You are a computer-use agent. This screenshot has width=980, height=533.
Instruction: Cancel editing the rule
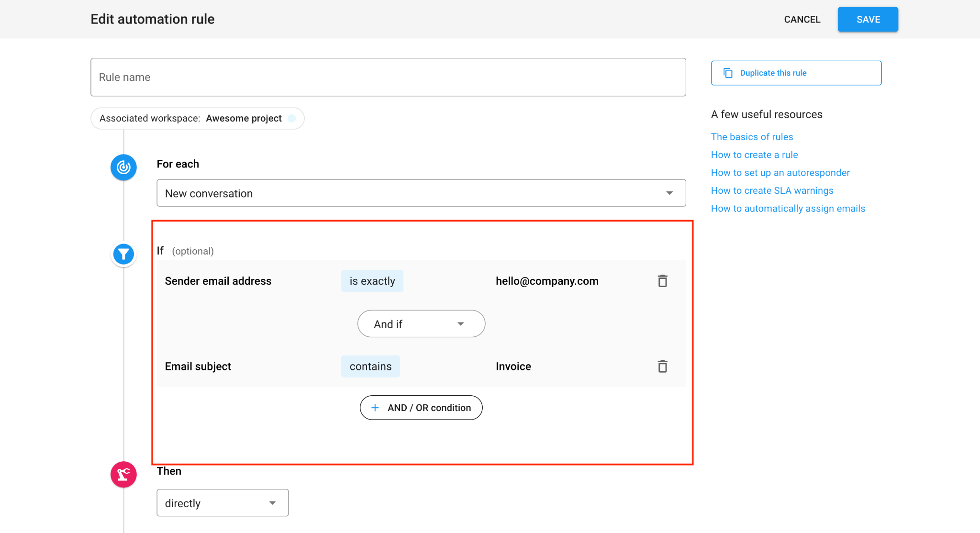pyautogui.click(x=802, y=20)
